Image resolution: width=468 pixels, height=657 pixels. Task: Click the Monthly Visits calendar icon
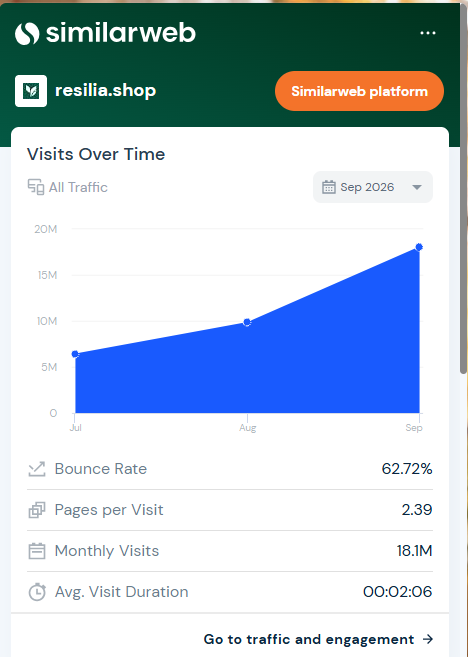[x=37, y=551]
